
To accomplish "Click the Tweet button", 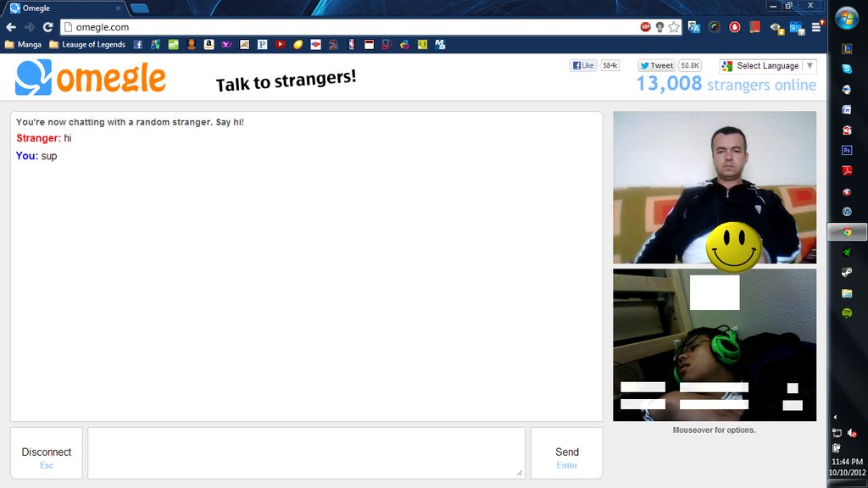I will tap(656, 66).
